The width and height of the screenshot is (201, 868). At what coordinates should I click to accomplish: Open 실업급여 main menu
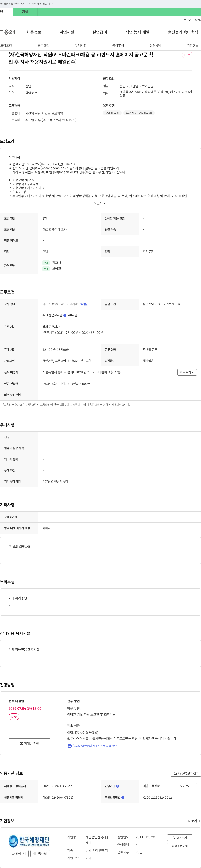click(99, 32)
